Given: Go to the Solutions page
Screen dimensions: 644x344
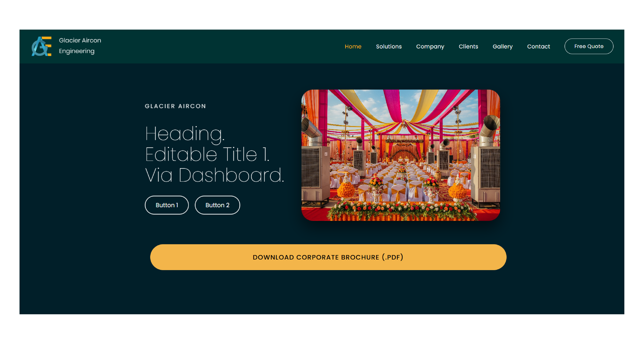Looking at the screenshot, I should tap(389, 47).
